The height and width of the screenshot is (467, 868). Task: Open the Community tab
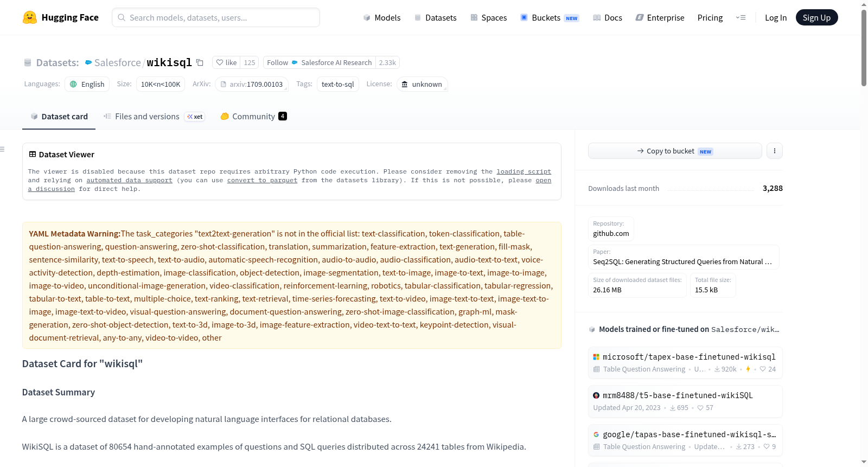[253, 116]
